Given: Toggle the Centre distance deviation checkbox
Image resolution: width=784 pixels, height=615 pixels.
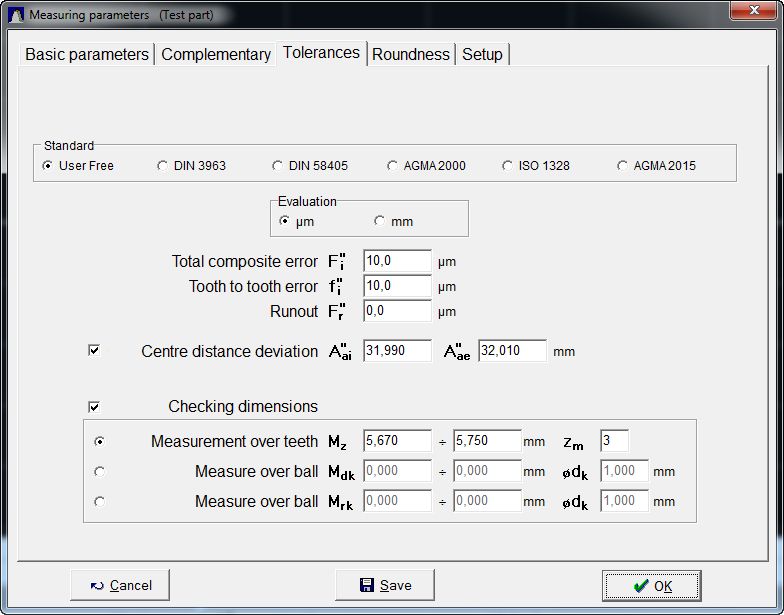Looking at the screenshot, I should 94,351.
